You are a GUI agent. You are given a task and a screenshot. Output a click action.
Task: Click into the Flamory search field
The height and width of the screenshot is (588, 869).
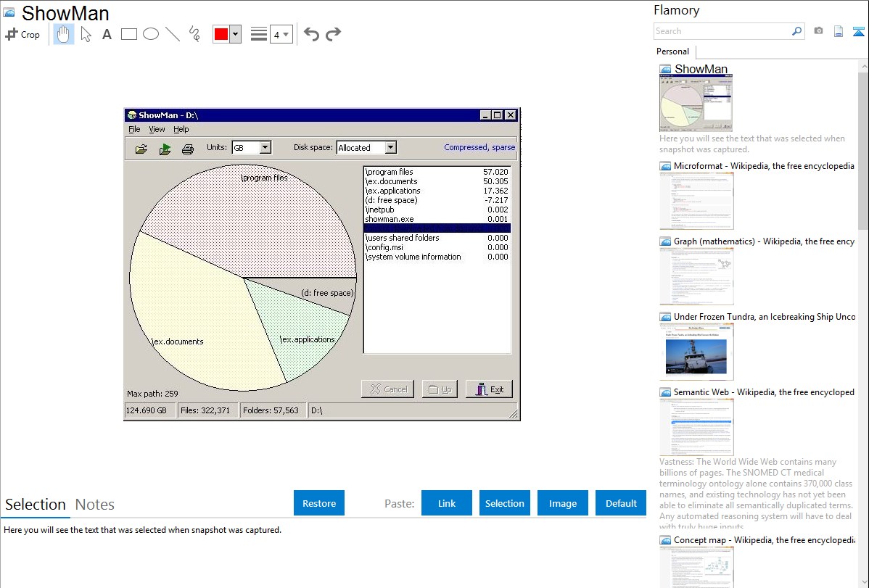(722, 31)
